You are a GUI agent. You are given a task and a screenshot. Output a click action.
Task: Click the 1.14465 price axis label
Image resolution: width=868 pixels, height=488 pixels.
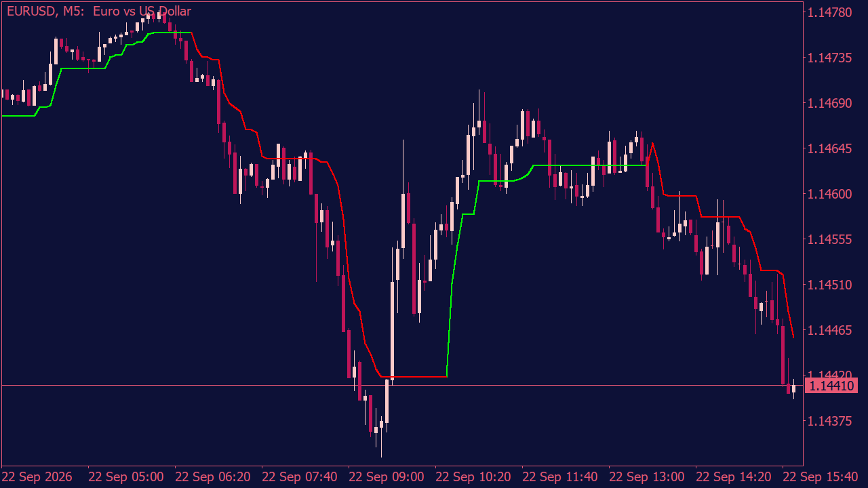point(830,330)
